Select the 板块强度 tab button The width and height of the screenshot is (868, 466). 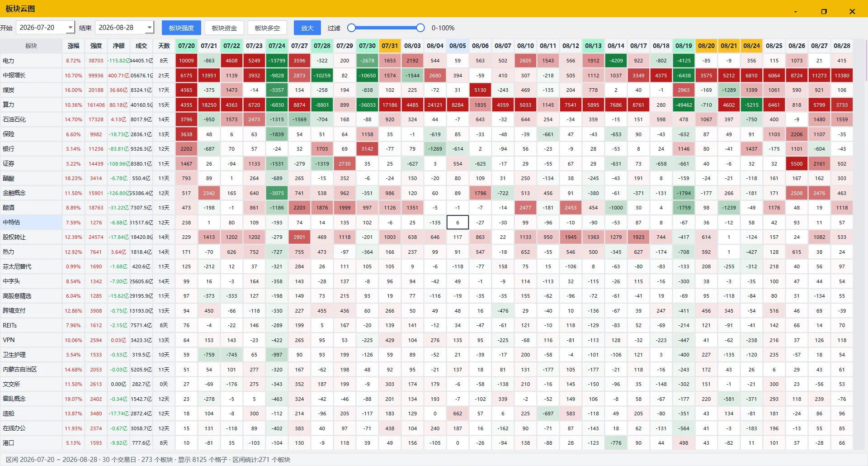click(181, 28)
